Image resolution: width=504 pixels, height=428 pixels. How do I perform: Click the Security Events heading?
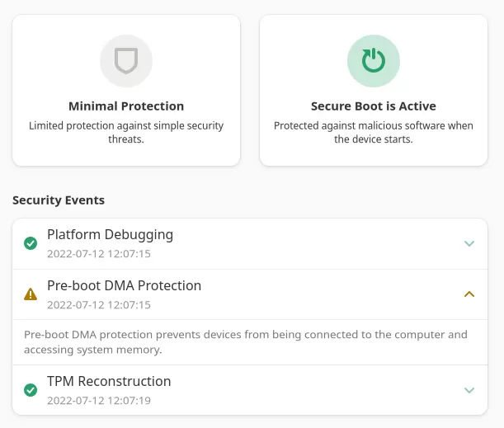tap(59, 200)
